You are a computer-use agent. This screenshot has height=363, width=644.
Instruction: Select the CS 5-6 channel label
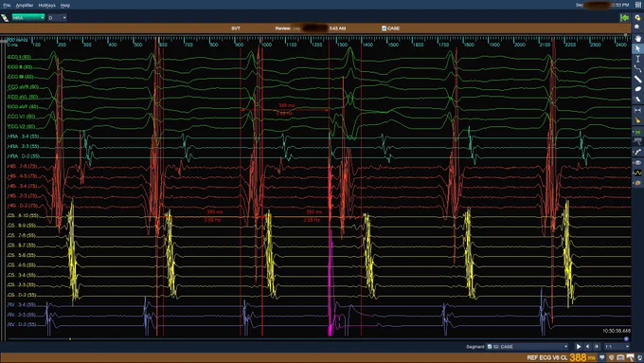[x=22, y=255]
